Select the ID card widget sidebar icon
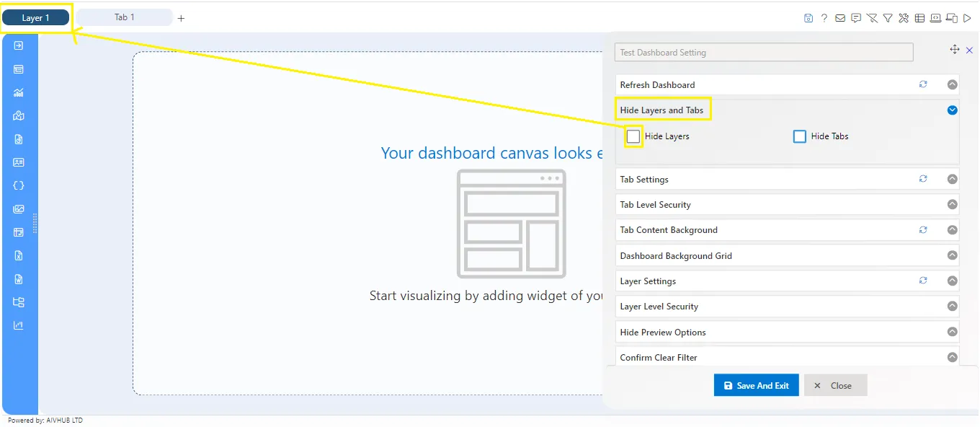This screenshot has height=427, width=980. [x=19, y=162]
